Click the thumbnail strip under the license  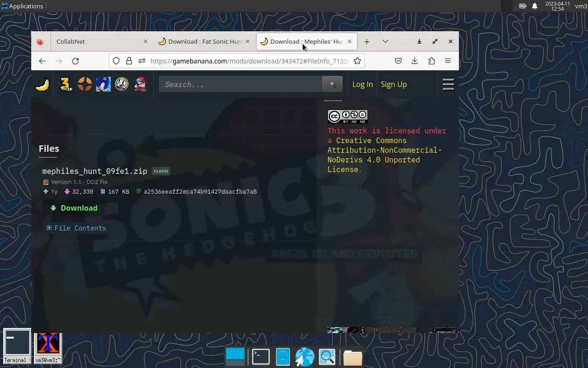[392, 330]
